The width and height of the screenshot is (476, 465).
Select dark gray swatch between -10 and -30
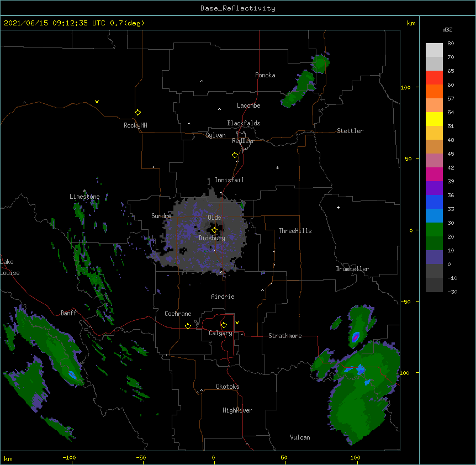pyautogui.click(x=434, y=285)
